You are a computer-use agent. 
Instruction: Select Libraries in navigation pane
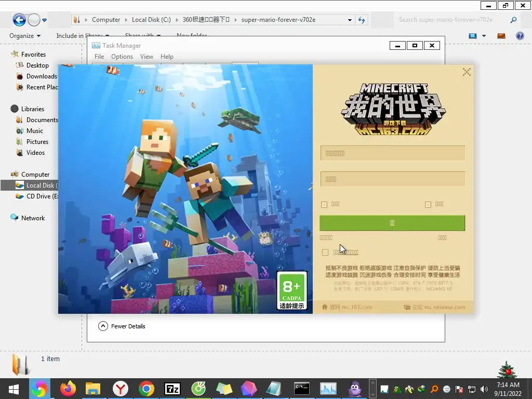point(33,109)
